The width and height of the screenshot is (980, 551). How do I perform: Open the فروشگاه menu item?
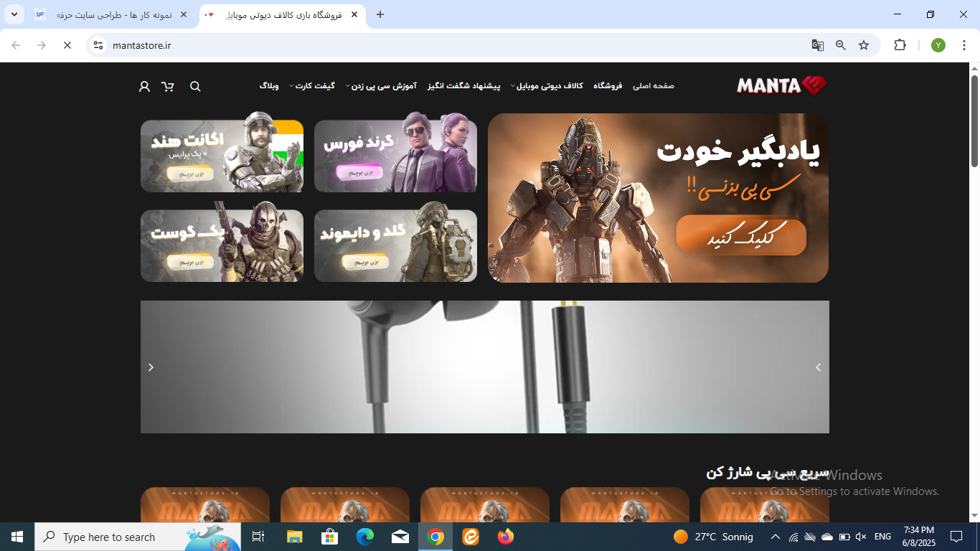[608, 86]
